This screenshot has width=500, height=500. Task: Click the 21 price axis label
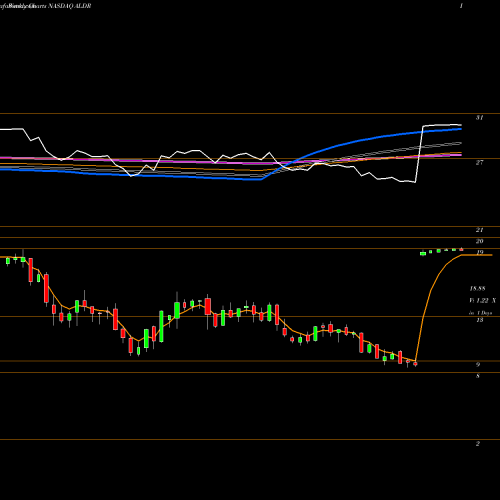click(x=479, y=230)
